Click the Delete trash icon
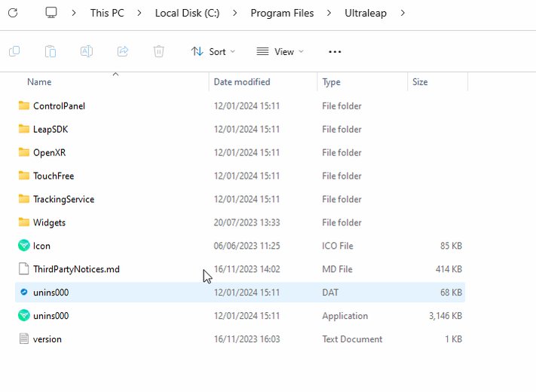 [158, 51]
